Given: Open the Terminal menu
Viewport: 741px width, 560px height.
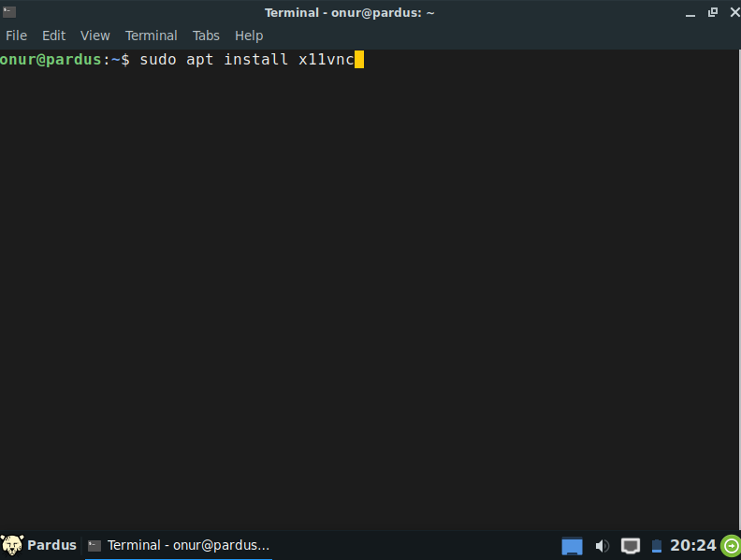Looking at the screenshot, I should [151, 36].
